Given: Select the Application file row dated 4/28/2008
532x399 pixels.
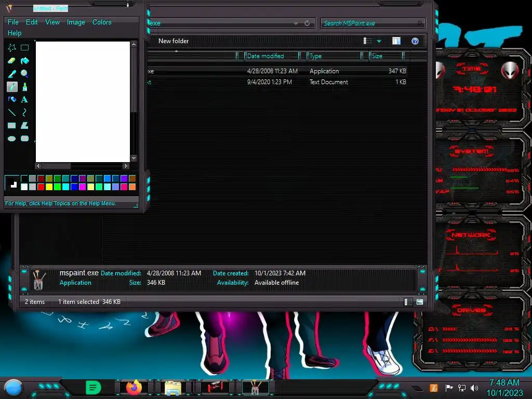Looking at the screenshot, I should [x=277, y=71].
